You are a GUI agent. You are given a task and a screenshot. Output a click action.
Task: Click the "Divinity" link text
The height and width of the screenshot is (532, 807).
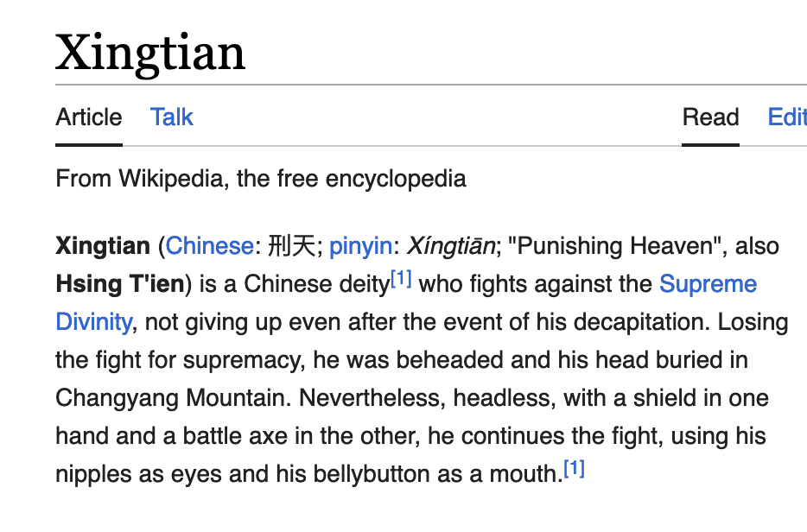(94, 322)
